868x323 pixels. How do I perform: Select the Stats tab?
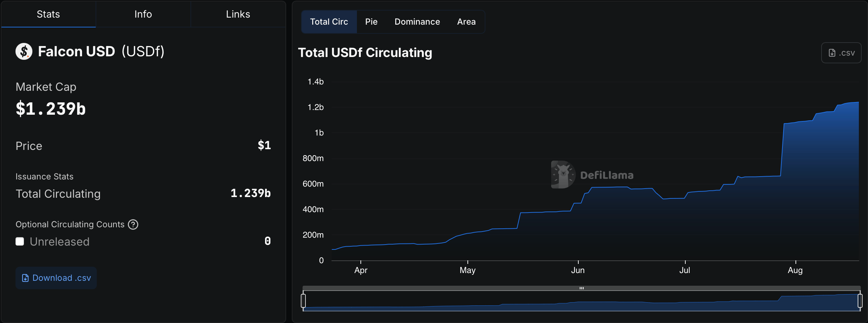pos(48,14)
